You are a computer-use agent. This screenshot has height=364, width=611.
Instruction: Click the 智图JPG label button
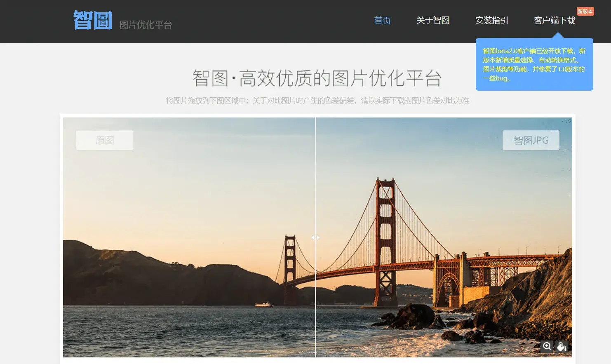tap(531, 140)
